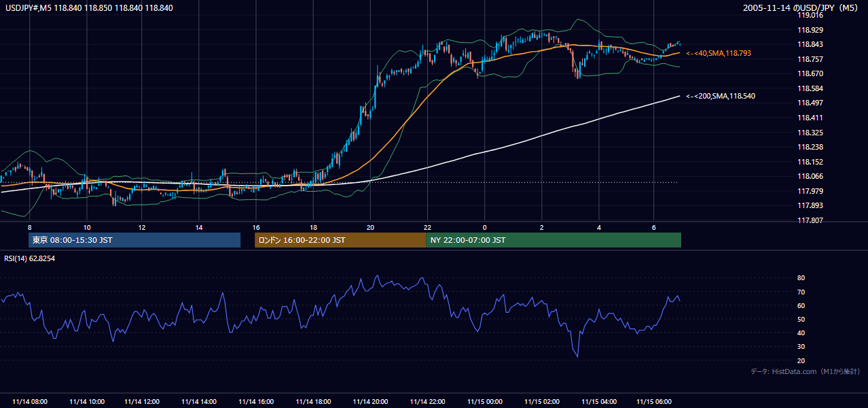The width and height of the screenshot is (868, 408).
Task: Click RSI scale label 50
Action: pos(801,319)
